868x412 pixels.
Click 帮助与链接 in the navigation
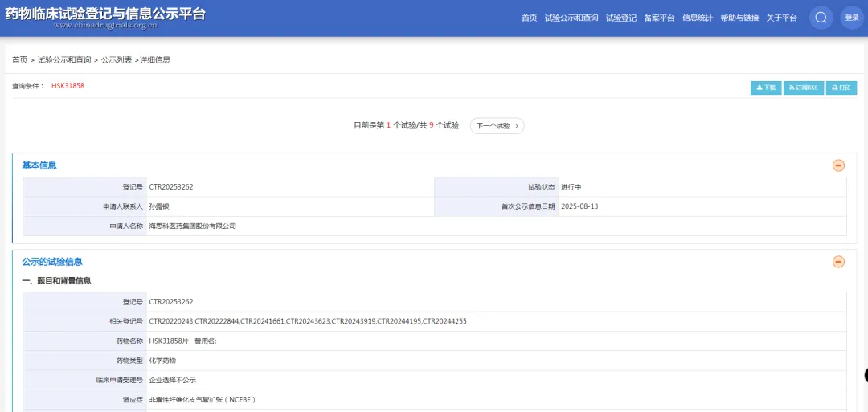(x=739, y=18)
